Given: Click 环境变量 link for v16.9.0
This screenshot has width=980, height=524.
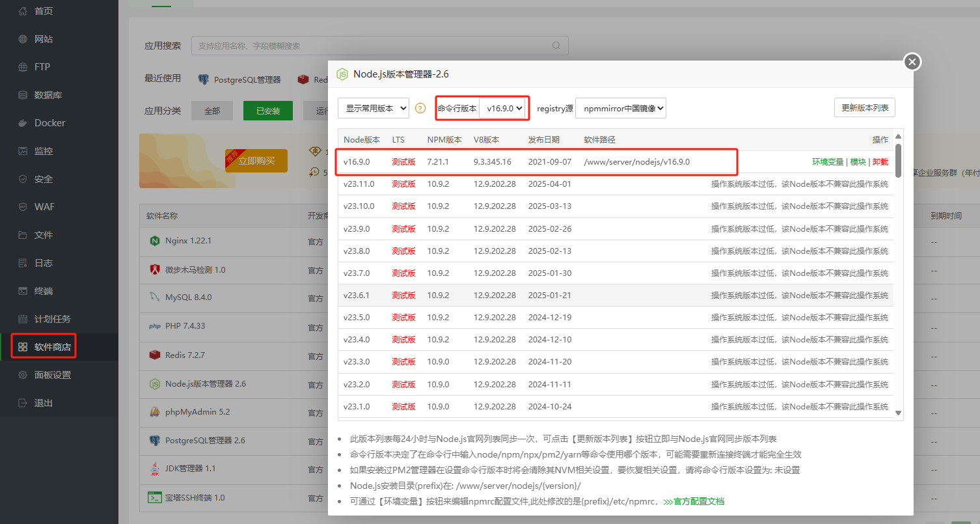Looking at the screenshot, I should (x=827, y=162).
